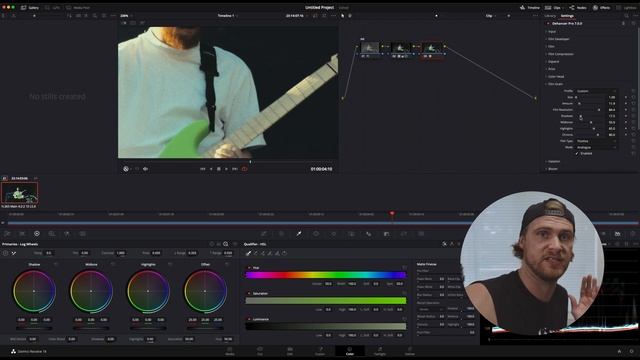Toggle the Timeline panel button

coord(530,7)
